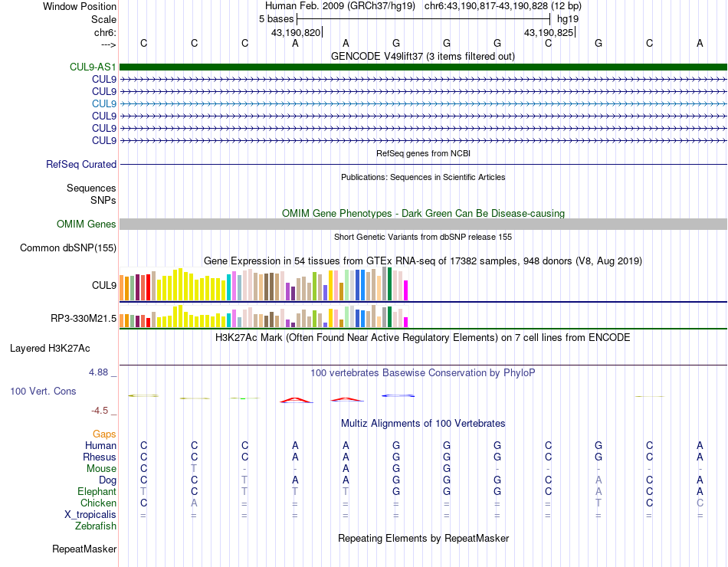Click the magenta last bar in CUL9 chart
This screenshot has width=728, height=567.
(x=406, y=290)
